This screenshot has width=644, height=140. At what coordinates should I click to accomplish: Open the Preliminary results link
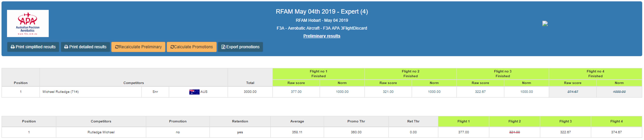pyautogui.click(x=321, y=36)
